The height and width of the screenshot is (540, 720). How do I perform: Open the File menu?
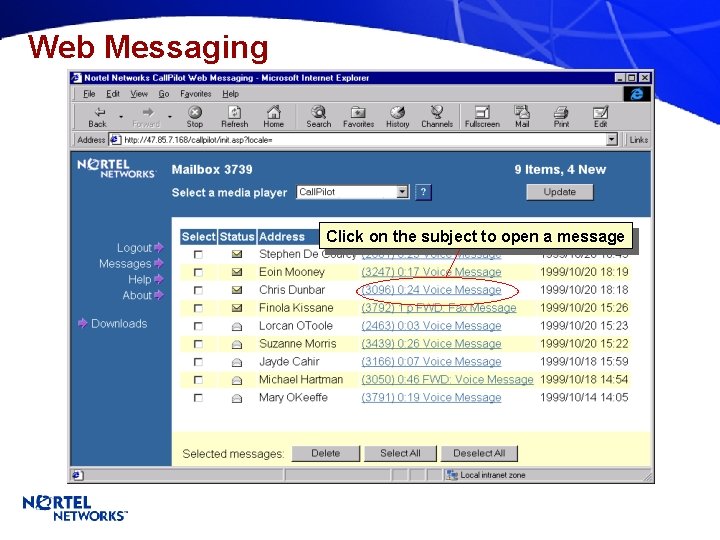pyautogui.click(x=89, y=94)
